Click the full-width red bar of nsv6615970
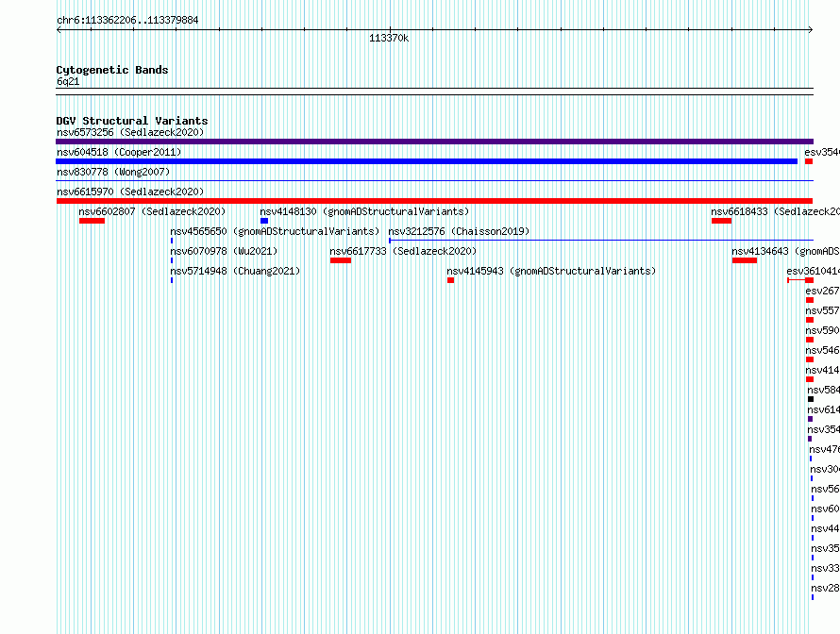The height and width of the screenshot is (634, 840). [434, 201]
